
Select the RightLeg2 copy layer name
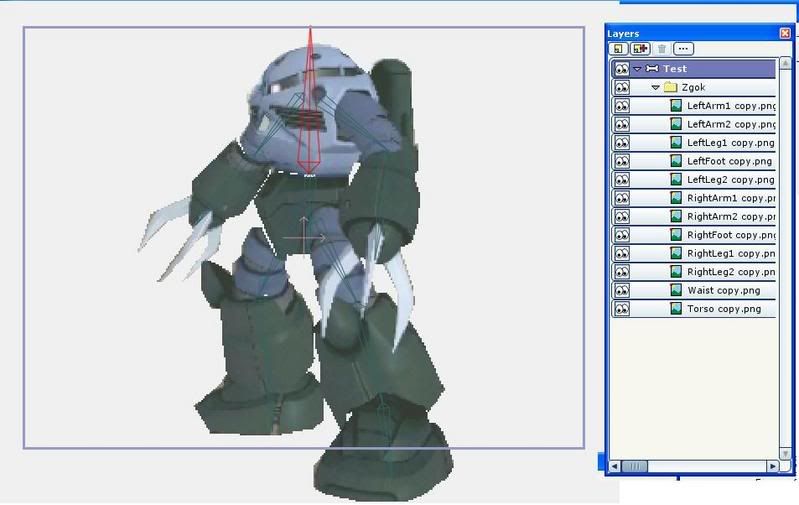point(731,272)
